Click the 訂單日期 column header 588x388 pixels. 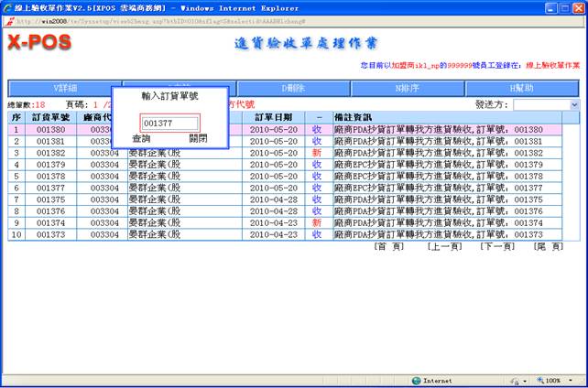click(273, 117)
